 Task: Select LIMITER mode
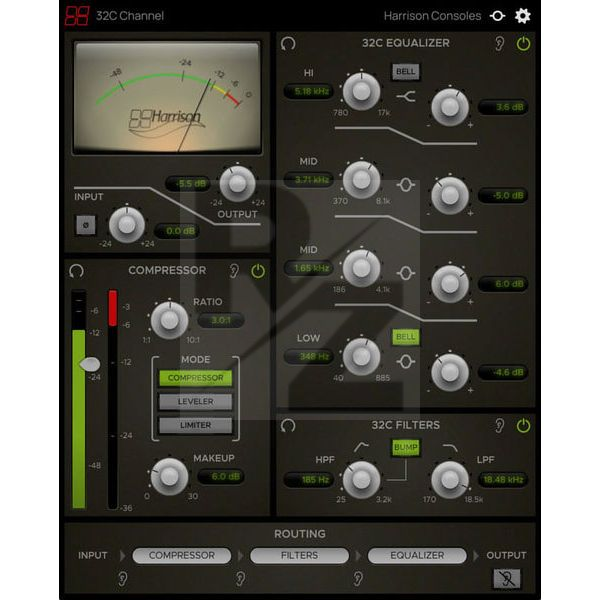(x=196, y=425)
